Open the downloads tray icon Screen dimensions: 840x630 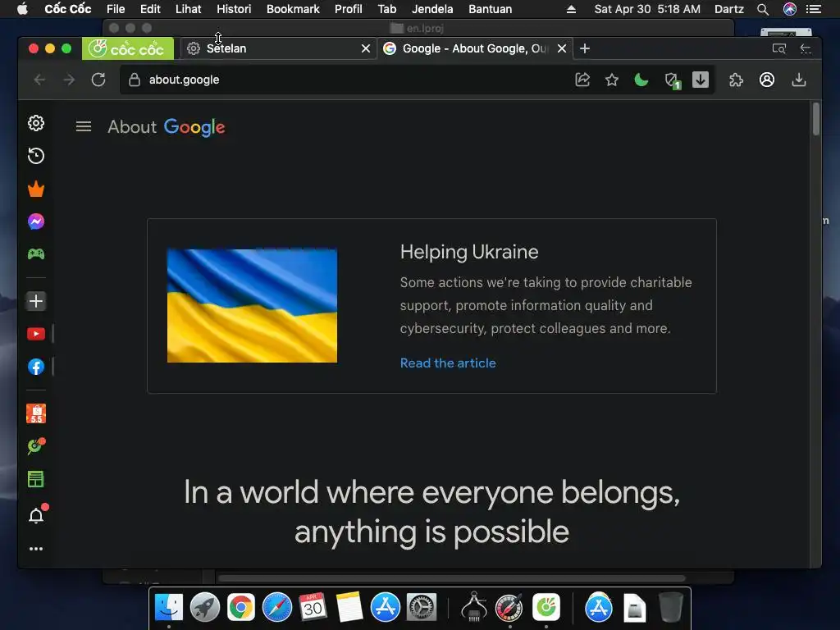[799, 80]
